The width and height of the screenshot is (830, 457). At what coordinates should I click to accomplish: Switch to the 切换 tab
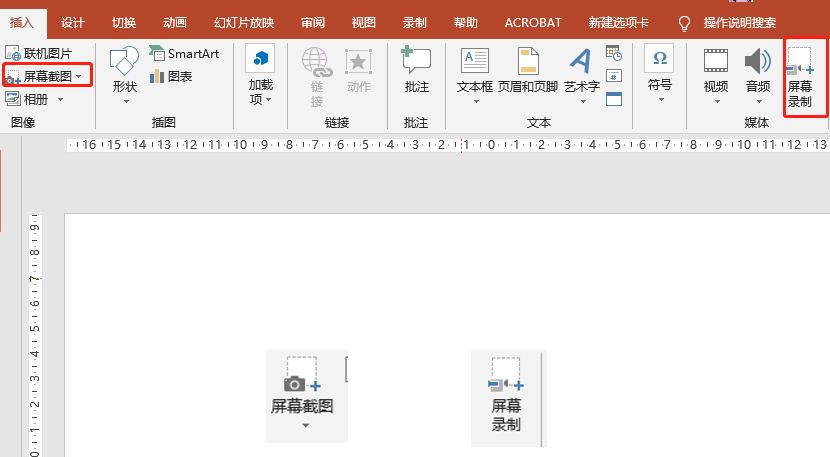click(x=124, y=23)
